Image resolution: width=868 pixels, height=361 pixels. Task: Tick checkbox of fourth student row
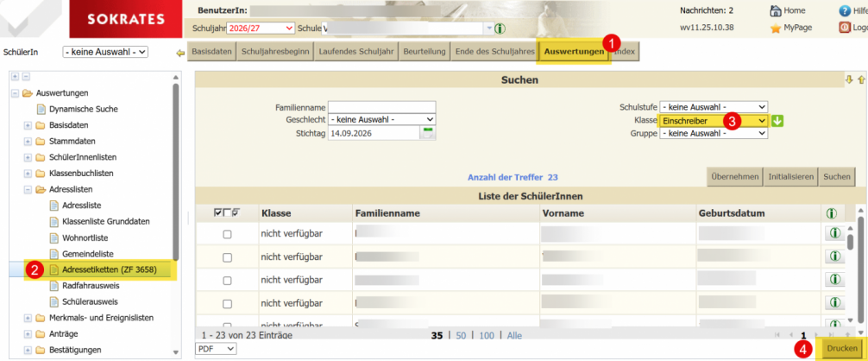click(x=227, y=303)
